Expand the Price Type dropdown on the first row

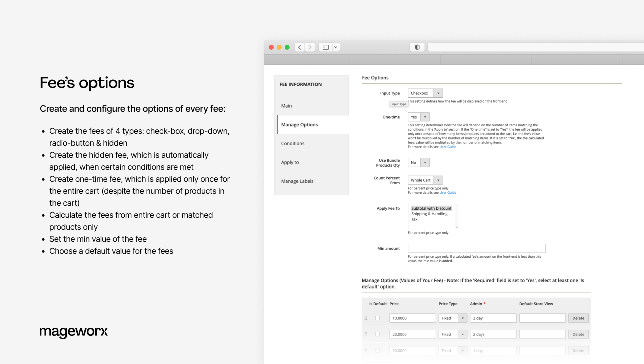[x=463, y=318]
